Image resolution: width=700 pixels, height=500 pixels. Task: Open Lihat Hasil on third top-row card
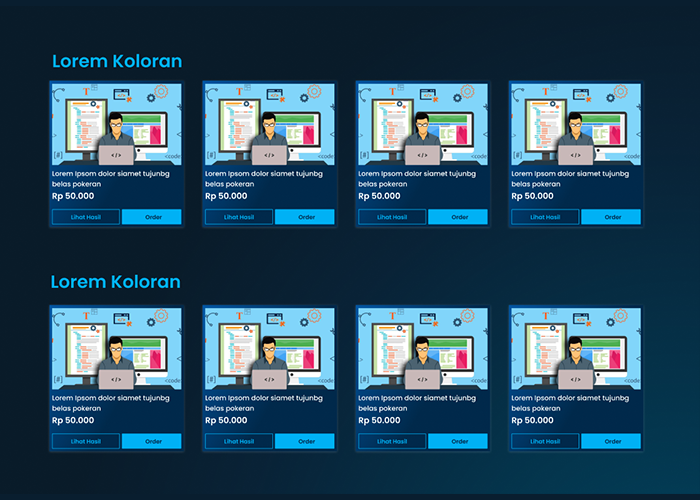point(392,217)
